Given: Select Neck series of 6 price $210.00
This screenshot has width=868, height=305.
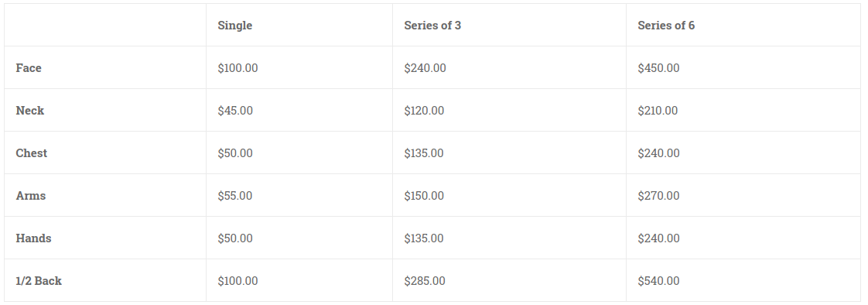Looking at the screenshot, I should [658, 111].
